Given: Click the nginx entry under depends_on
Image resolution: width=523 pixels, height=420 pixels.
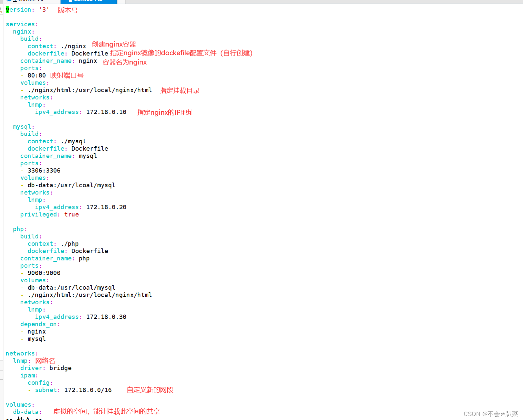Looking at the screenshot, I should 37,332.
